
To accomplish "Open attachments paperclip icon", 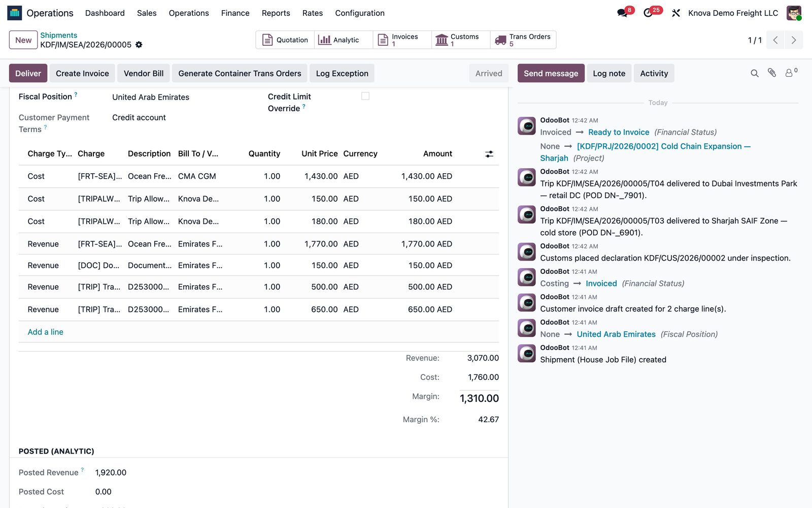I will (772, 73).
